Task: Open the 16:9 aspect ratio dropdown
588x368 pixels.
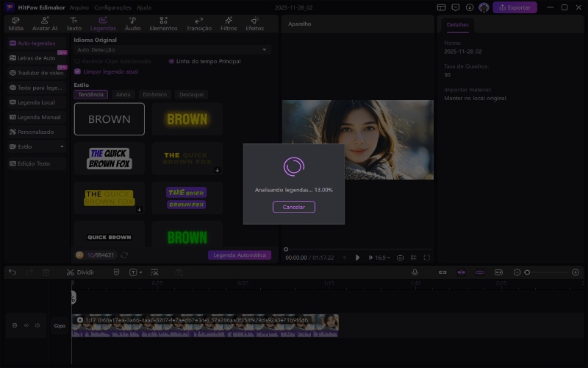Action: click(x=382, y=258)
